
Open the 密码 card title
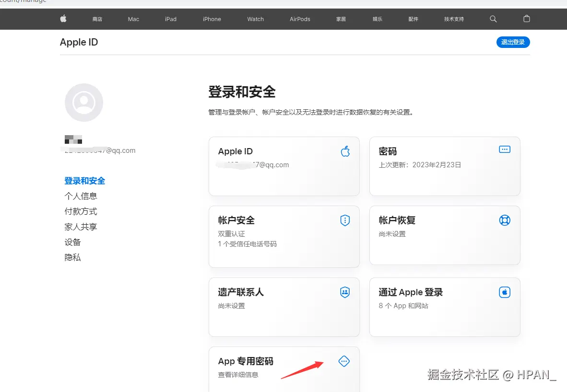point(388,151)
